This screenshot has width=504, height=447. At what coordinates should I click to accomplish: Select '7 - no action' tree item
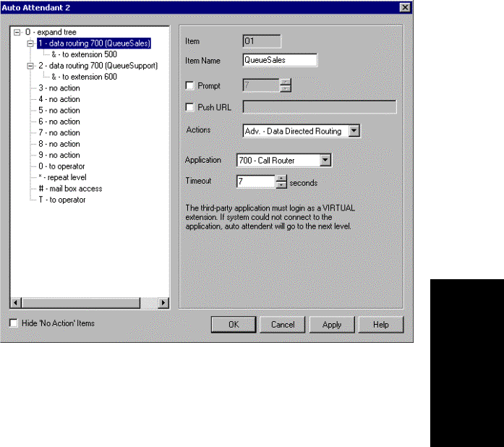point(59,133)
